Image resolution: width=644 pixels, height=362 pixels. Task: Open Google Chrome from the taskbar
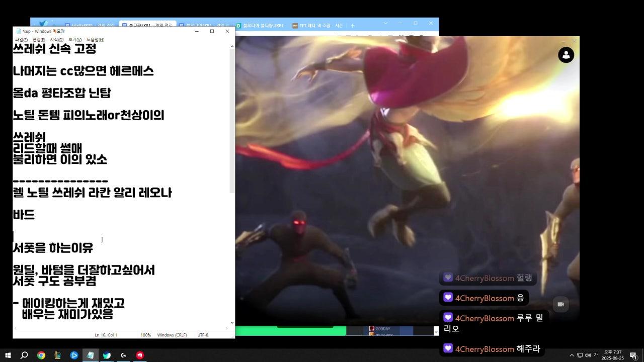[x=41, y=355]
